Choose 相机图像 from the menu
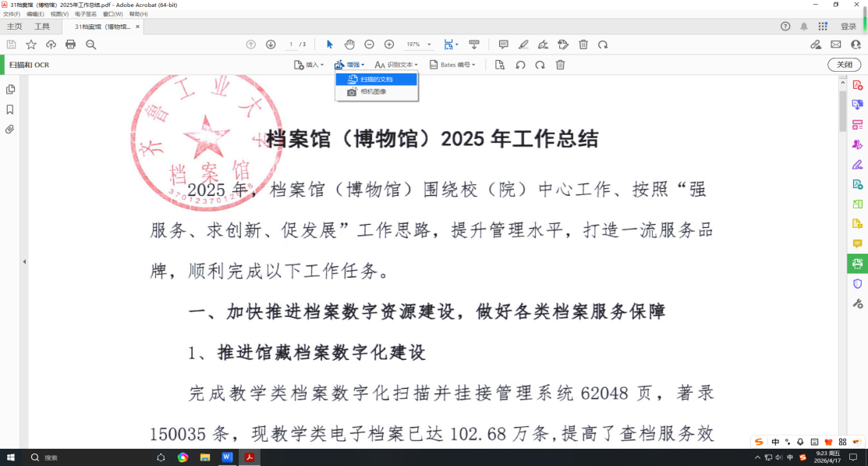Screen dimensions: 868x466 tap(373, 92)
